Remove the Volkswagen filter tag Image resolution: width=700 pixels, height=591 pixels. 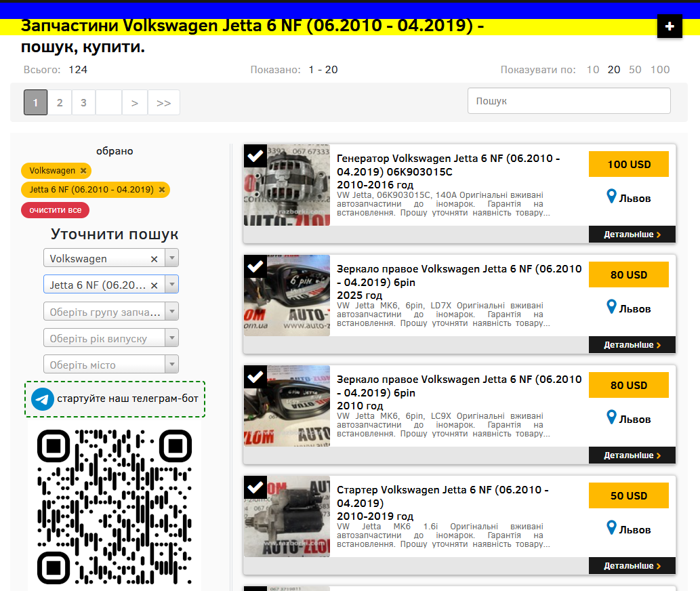83,171
